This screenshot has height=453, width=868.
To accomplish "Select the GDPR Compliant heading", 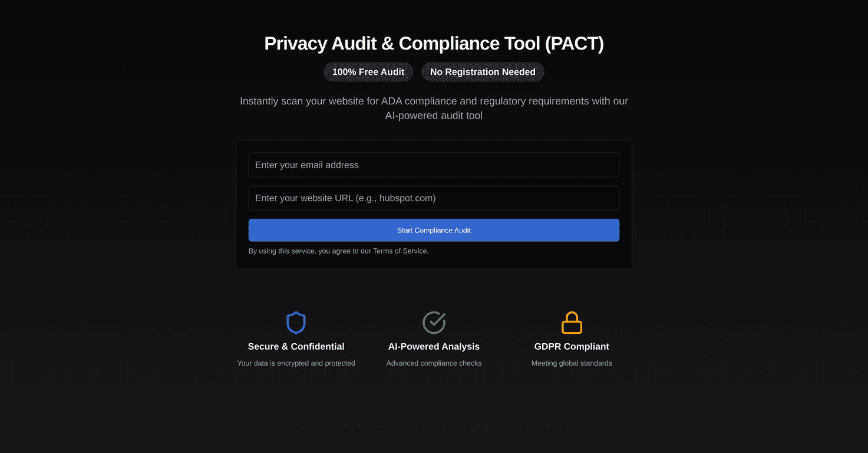I will coord(572,347).
